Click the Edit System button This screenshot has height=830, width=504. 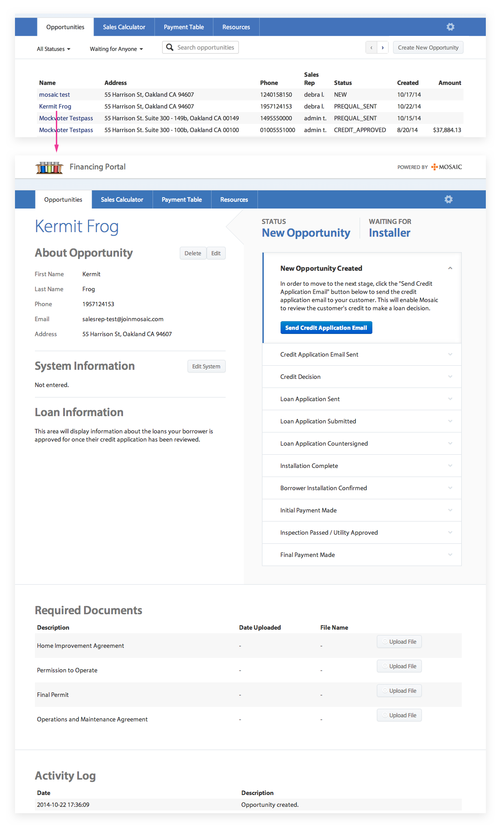tap(206, 366)
